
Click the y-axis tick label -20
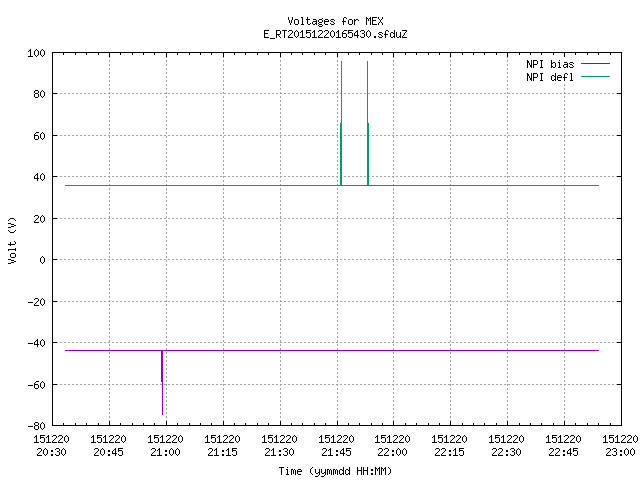click(36, 302)
